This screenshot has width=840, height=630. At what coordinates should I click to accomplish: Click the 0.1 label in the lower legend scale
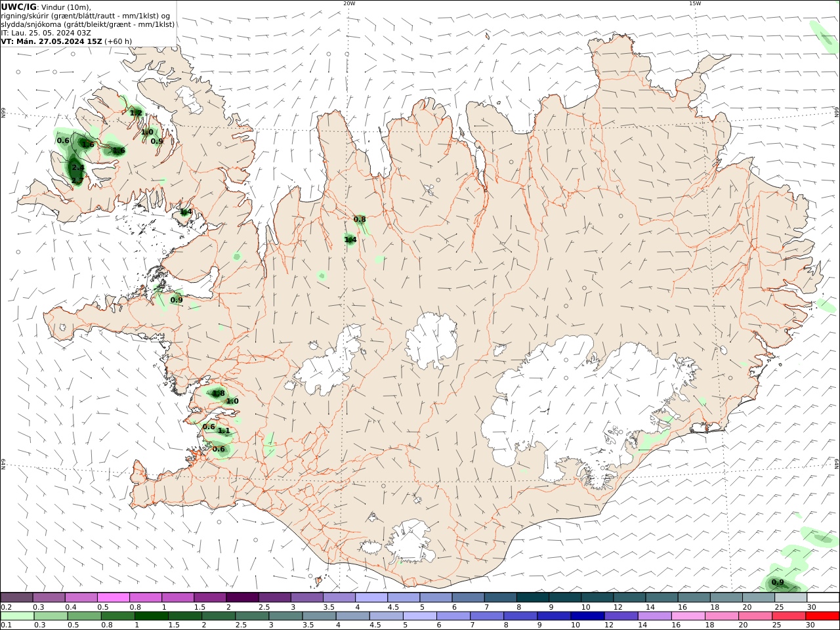pyautogui.click(x=5, y=625)
